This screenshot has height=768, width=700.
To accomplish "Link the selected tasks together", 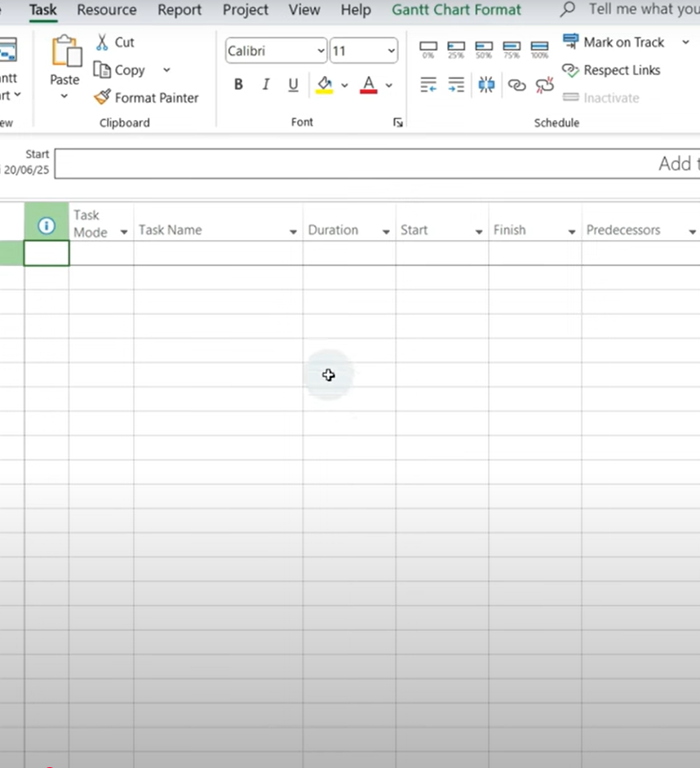I will [516, 84].
